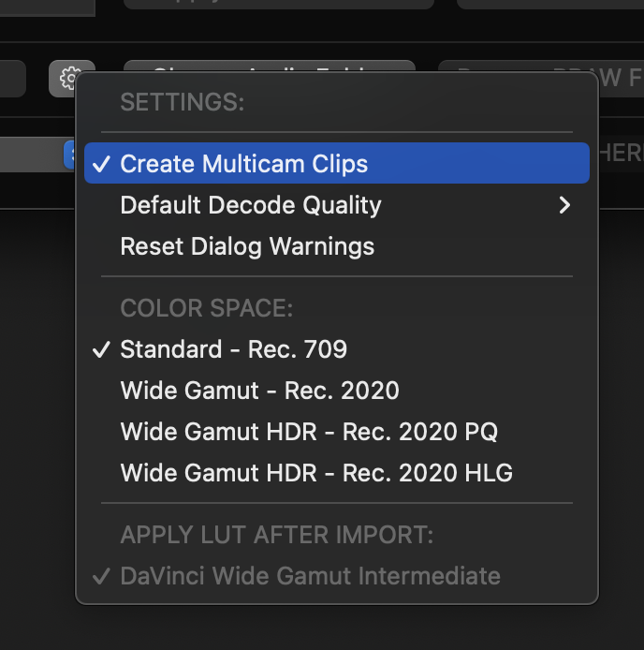The width and height of the screenshot is (644, 650).
Task: Click the top right partially visible button
Action: 549,4
